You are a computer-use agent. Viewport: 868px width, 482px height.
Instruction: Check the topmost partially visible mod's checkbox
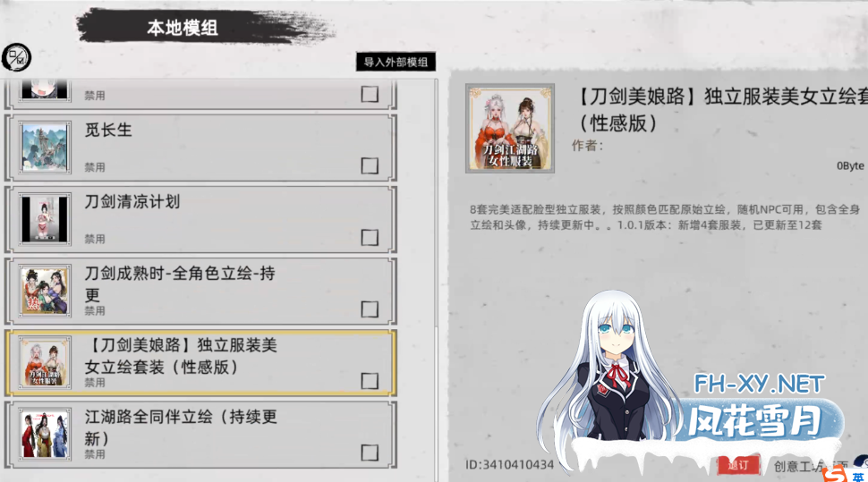click(370, 94)
